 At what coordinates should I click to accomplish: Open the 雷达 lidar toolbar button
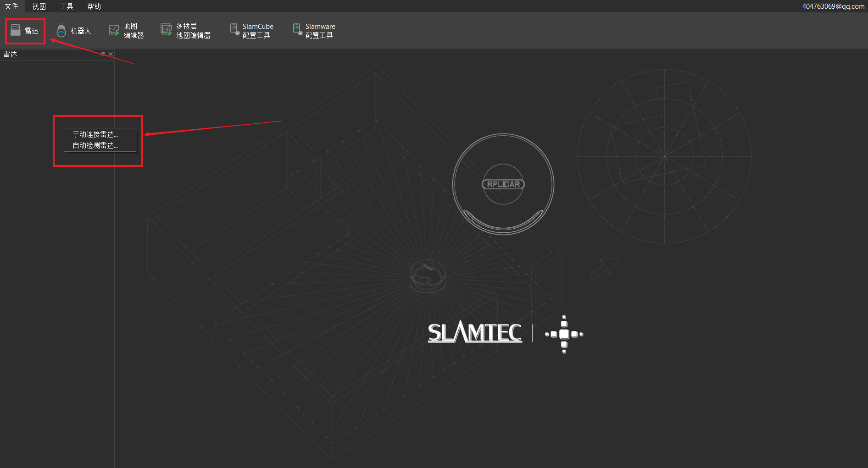25,31
